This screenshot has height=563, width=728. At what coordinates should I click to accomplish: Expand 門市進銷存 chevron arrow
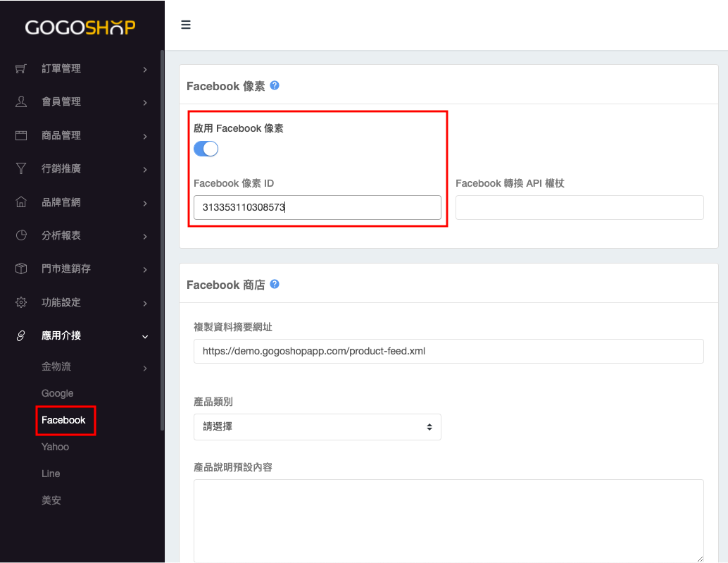tap(145, 269)
